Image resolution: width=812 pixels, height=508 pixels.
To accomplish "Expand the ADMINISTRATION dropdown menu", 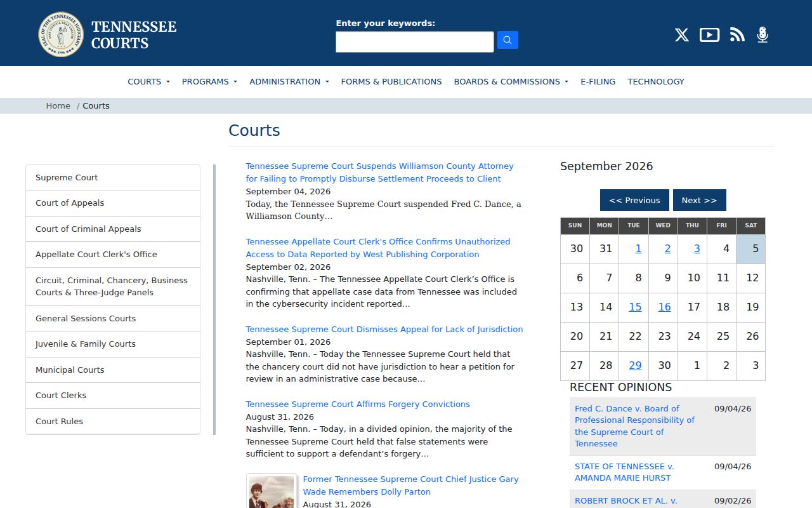I will click(289, 81).
